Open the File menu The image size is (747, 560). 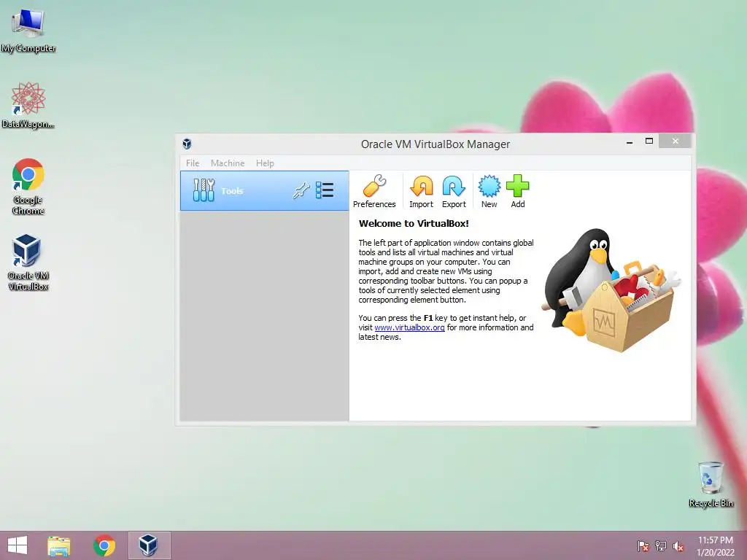pyautogui.click(x=193, y=163)
